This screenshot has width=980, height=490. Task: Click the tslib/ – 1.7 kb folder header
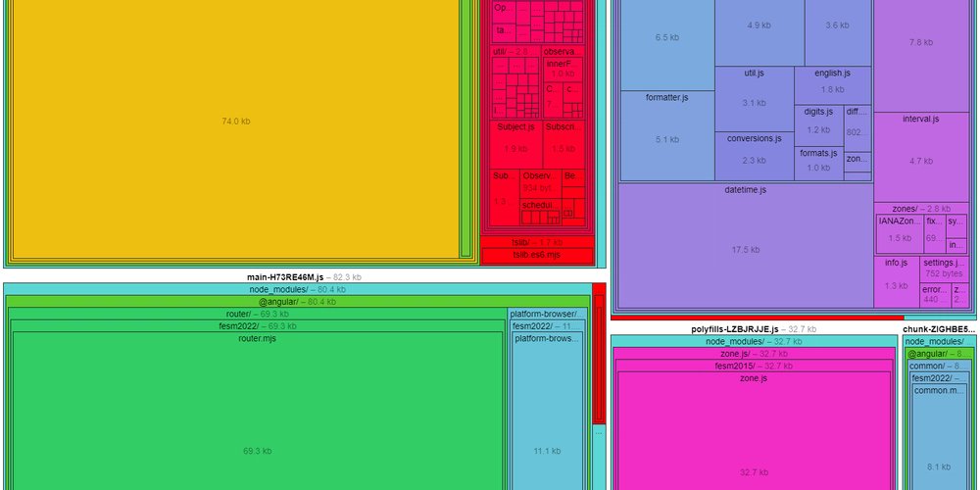(537, 242)
